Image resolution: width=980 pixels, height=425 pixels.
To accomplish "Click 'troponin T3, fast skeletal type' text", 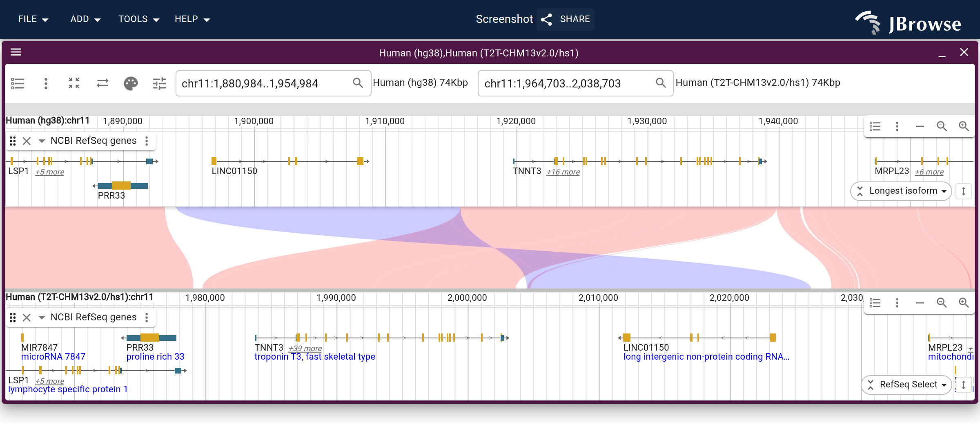I will (314, 357).
